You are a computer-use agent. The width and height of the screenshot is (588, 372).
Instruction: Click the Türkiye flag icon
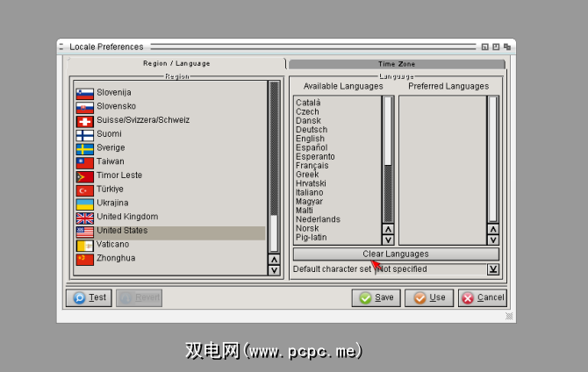pos(85,190)
